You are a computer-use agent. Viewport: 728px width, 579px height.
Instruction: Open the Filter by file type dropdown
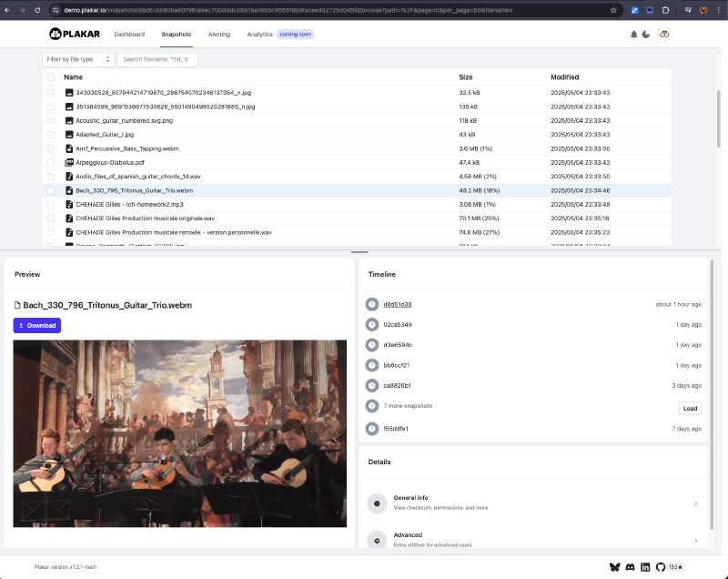pyautogui.click(x=78, y=59)
